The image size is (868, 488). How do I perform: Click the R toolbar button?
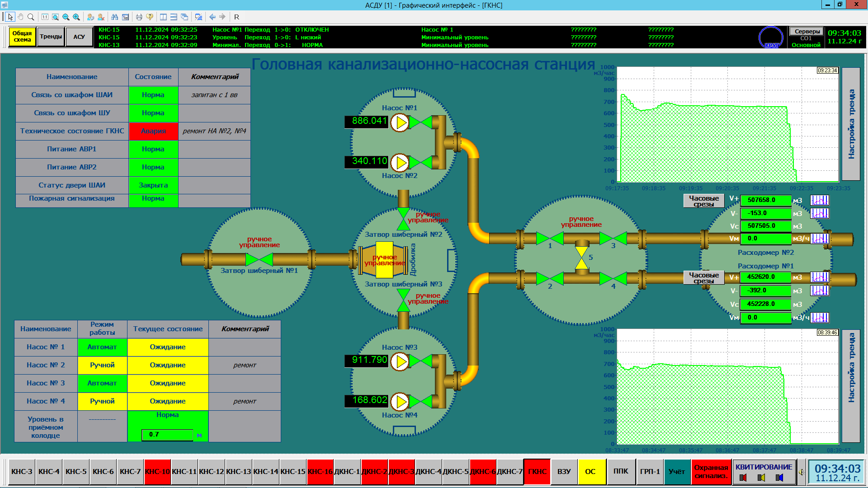tap(236, 17)
